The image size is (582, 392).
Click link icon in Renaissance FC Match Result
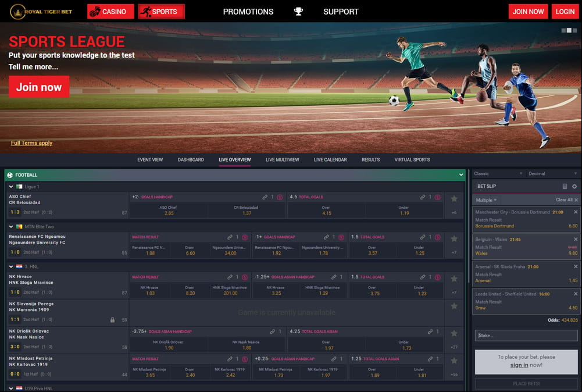coord(230,237)
